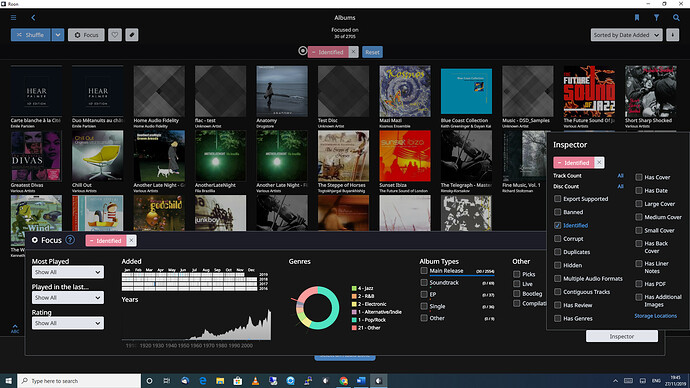Viewport: 690px width, 388px height.
Task: Check the Corrupt checkbox
Action: (x=558, y=238)
